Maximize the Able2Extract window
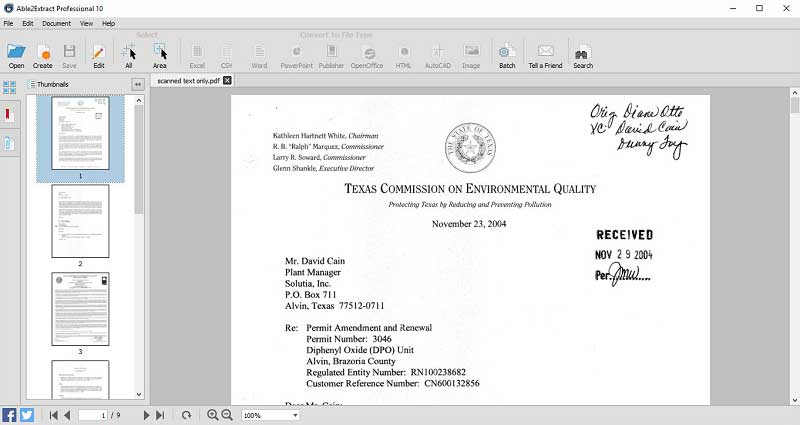The width and height of the screenshot is (800, 425). (x=760, y=8)
